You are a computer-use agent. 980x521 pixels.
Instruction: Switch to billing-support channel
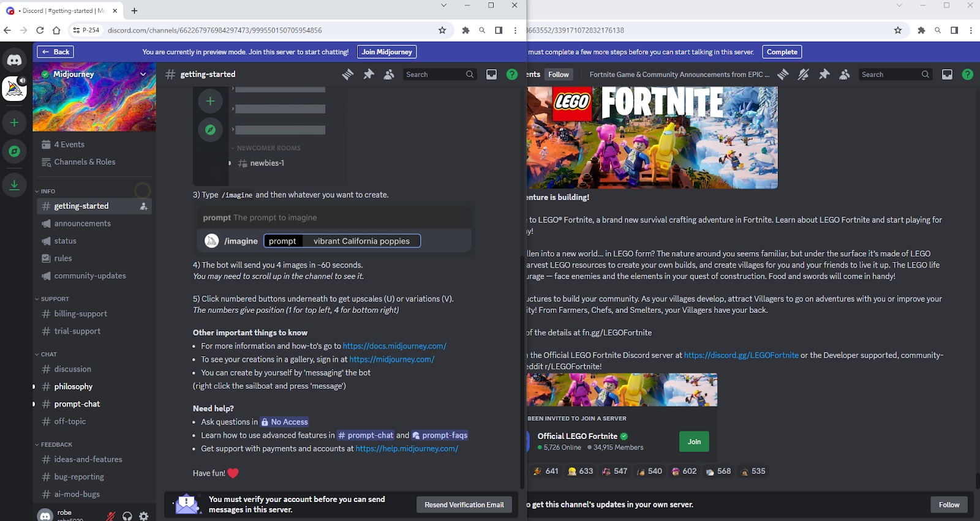point(93,313)
